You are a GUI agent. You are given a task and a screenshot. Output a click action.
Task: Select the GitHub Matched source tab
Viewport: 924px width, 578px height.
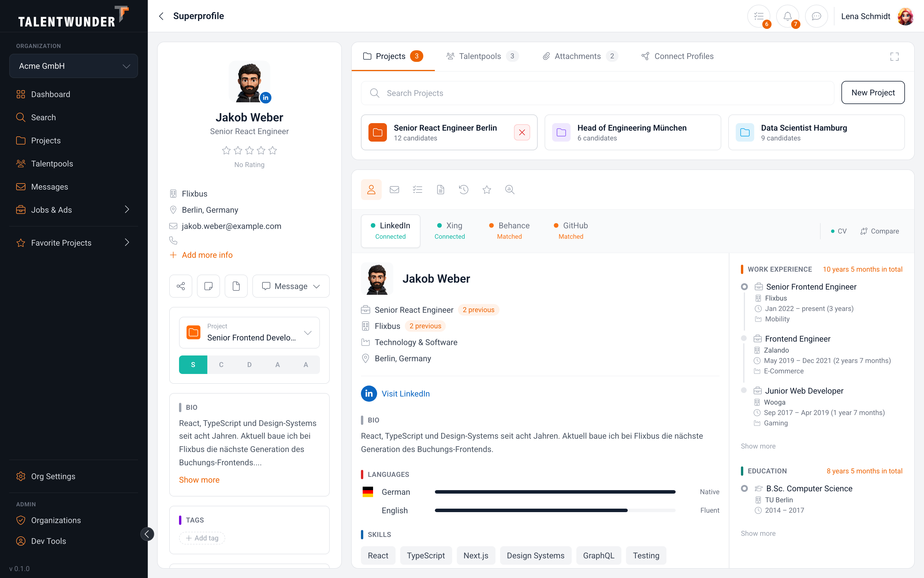point(571,231)
